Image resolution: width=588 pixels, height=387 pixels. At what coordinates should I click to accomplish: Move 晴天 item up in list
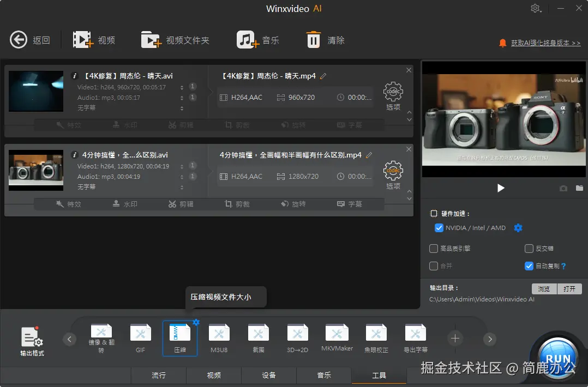click(409, 112)
